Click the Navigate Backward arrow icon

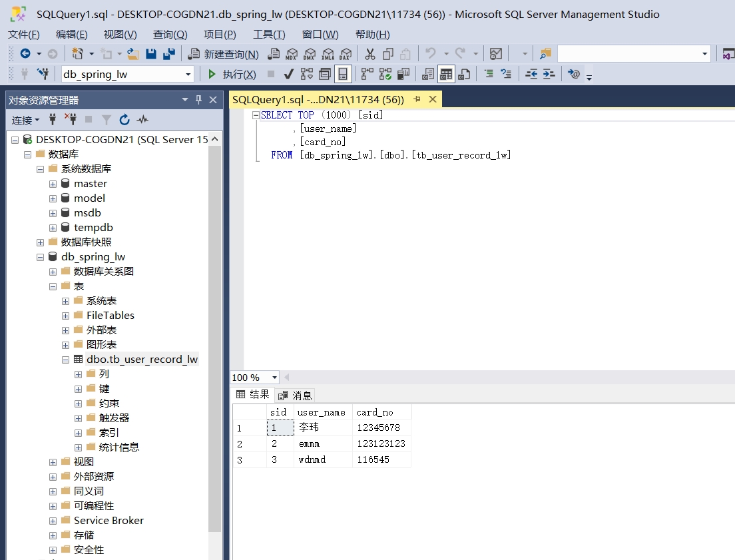(25, 54)
